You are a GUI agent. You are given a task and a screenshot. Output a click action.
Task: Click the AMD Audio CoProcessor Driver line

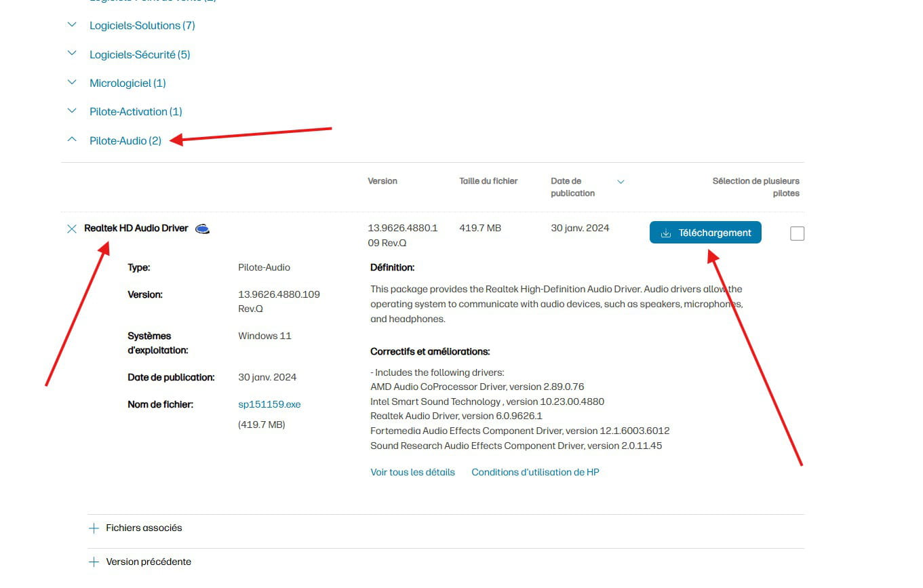point(477,387)
